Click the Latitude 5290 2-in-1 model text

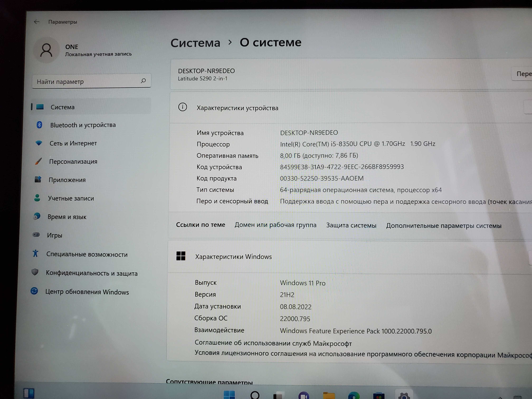point(203,79)
